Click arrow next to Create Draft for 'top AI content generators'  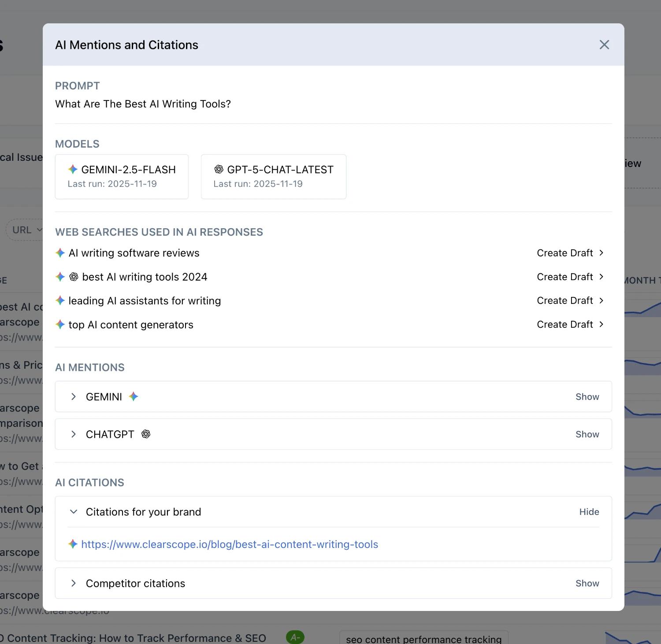point(601,324)
